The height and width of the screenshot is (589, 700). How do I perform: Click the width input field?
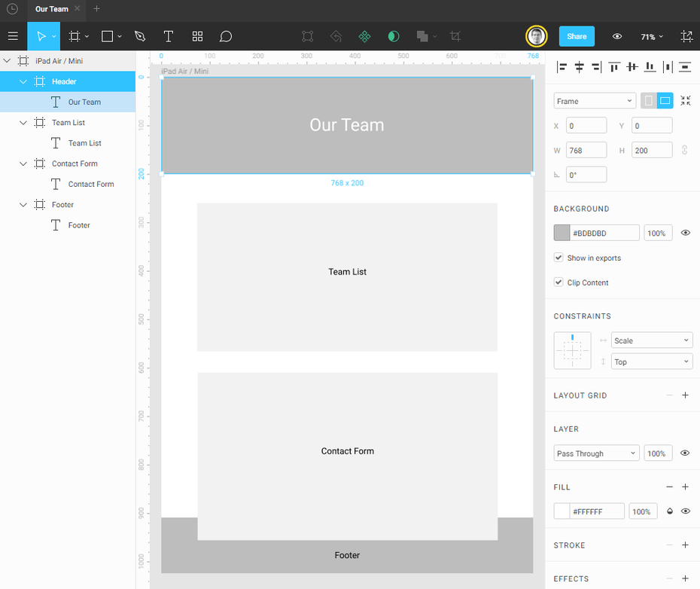[586, 151]
